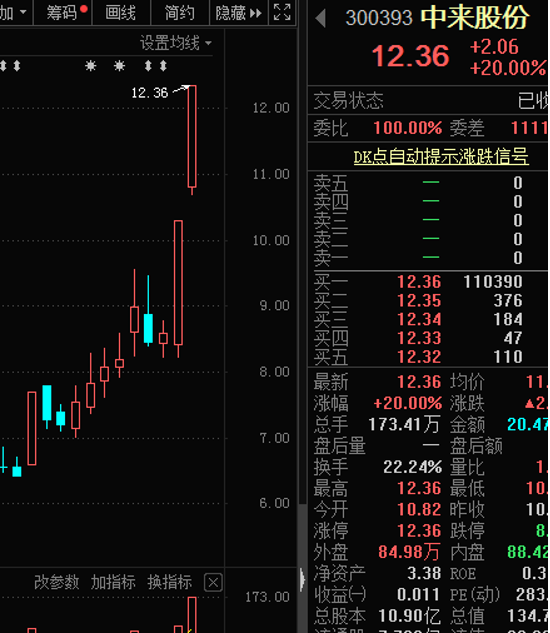Screen dimensions: 550x633
Task: Toggle 简约 simplified view mode
Action: [180, 13]
